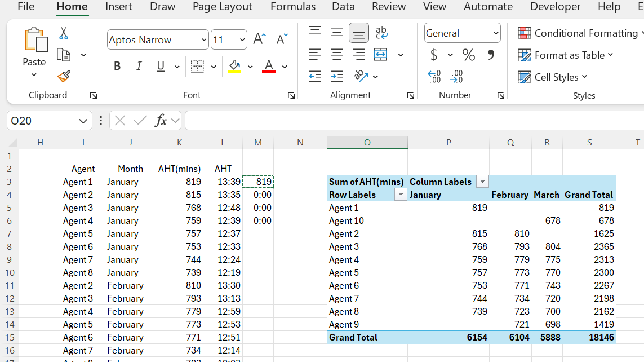Screen dimensions: 644x362
Task: Switch to the Formulas tab
Action: 293,7
